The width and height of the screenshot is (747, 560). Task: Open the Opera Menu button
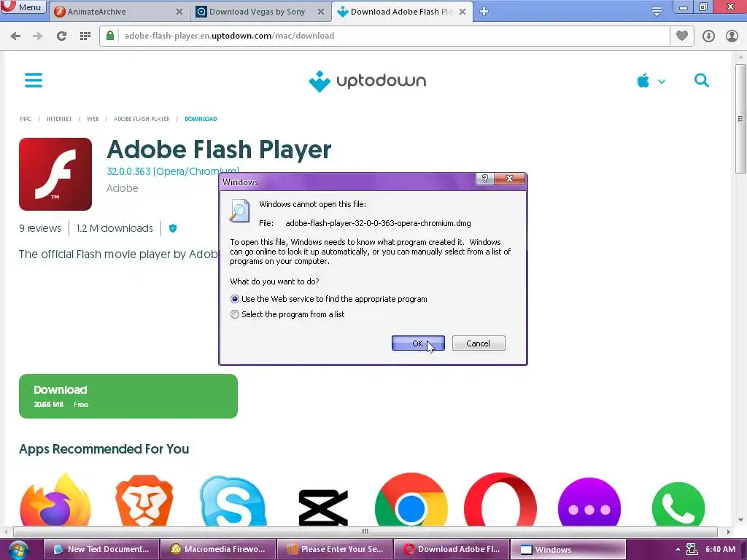point(23,7)
